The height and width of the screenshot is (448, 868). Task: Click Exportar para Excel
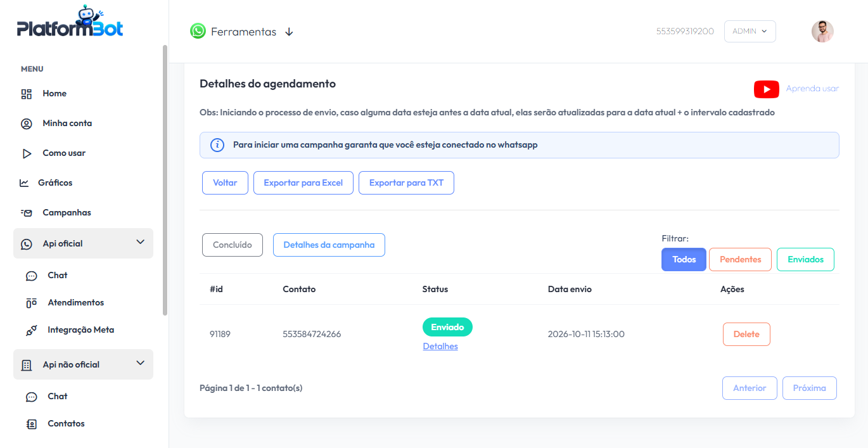[x=303, y=182]
